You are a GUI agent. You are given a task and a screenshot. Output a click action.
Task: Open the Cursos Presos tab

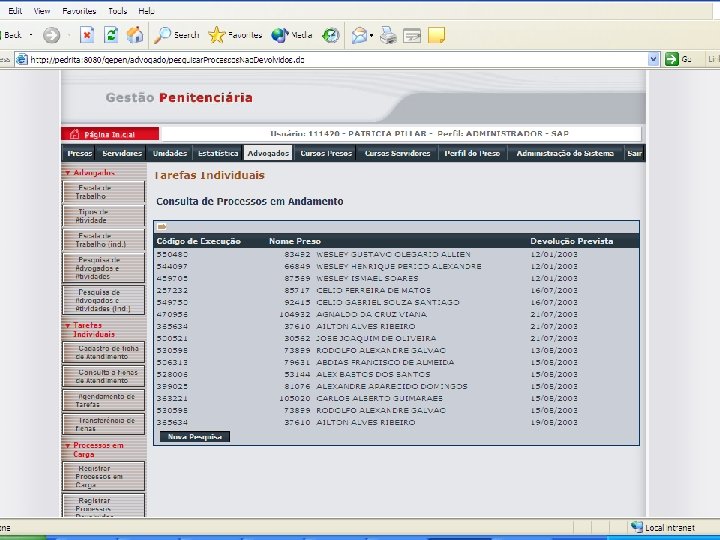point(326,153)
